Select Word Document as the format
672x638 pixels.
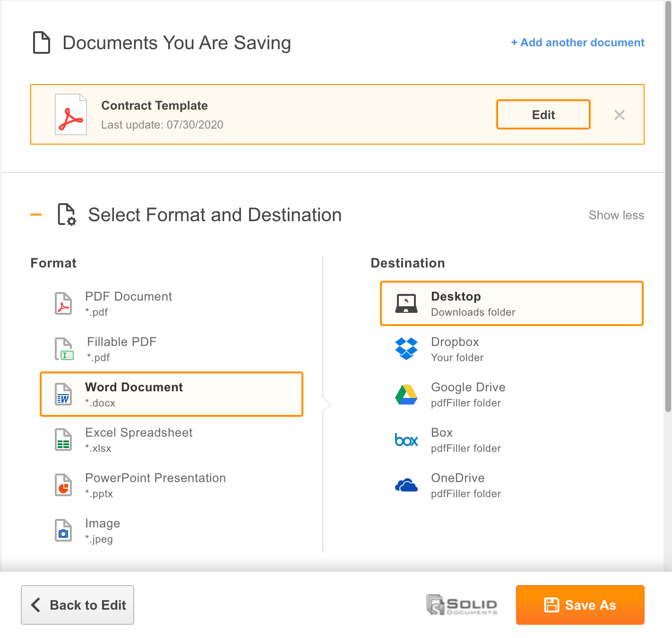click(x=172, y=394)
